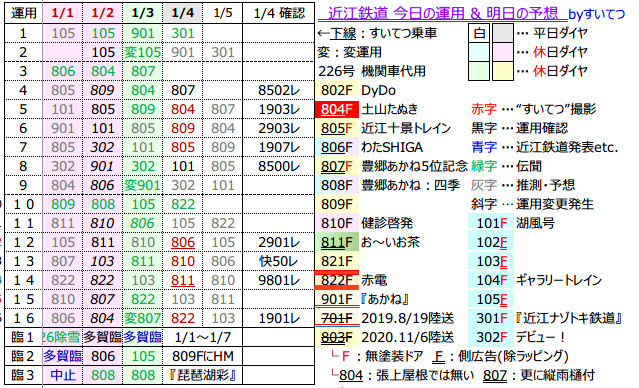Select the 104F legend cell
Viewport: 639px width, 388px height.
click(491, 280)
